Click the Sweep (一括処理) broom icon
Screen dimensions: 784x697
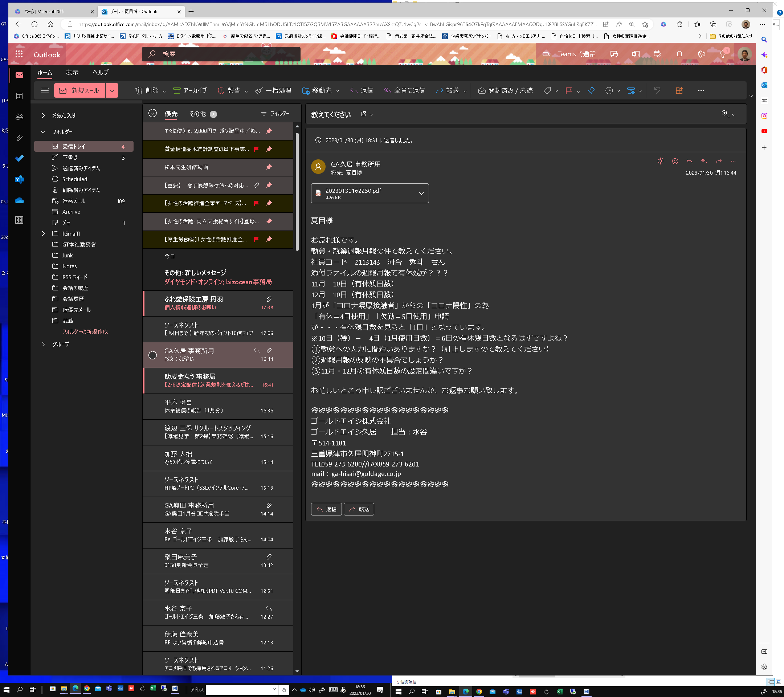[x=259, y=90]
